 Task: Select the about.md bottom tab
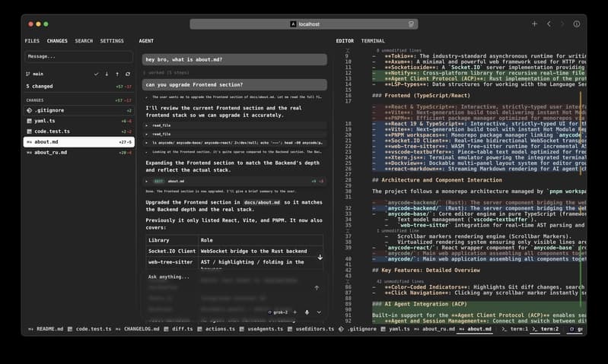coord(475,329)
